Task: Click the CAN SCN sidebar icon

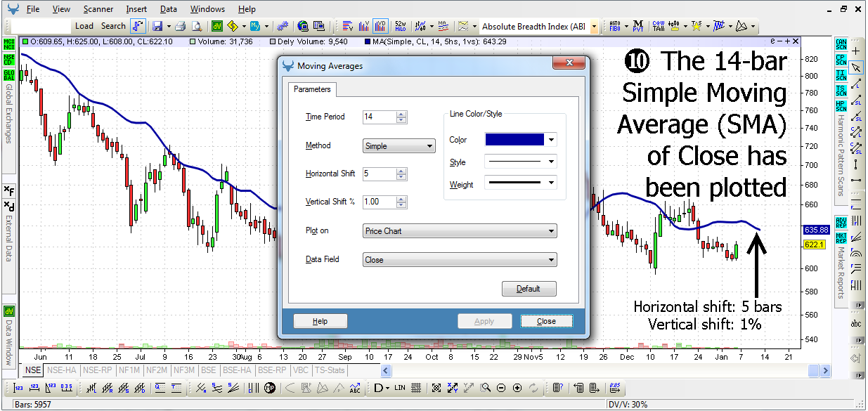Action: [x=841, y=44]
